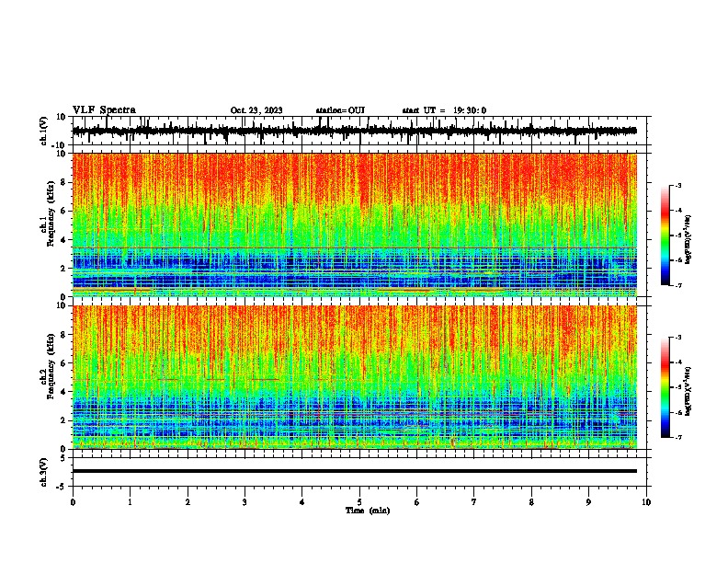Click the 6 minute tick label
The width and height of the screenshot is (728, 563).
coord(417,502)
